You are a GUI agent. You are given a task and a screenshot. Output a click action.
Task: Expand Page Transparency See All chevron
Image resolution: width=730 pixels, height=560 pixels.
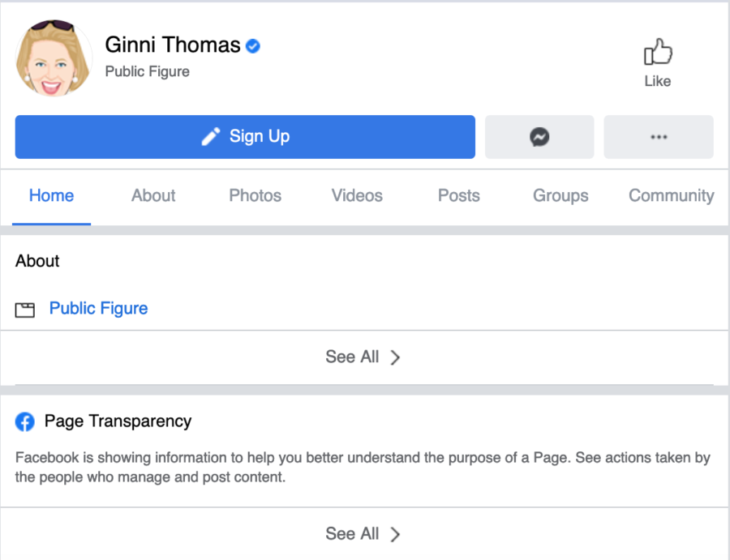(x=395, y=534)
